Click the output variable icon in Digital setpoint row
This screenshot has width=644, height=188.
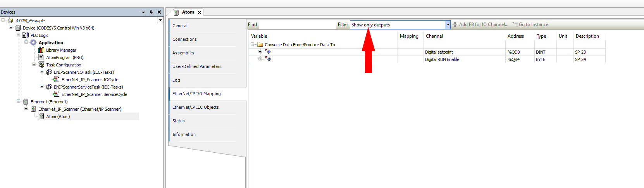click(x=268, y=52)
